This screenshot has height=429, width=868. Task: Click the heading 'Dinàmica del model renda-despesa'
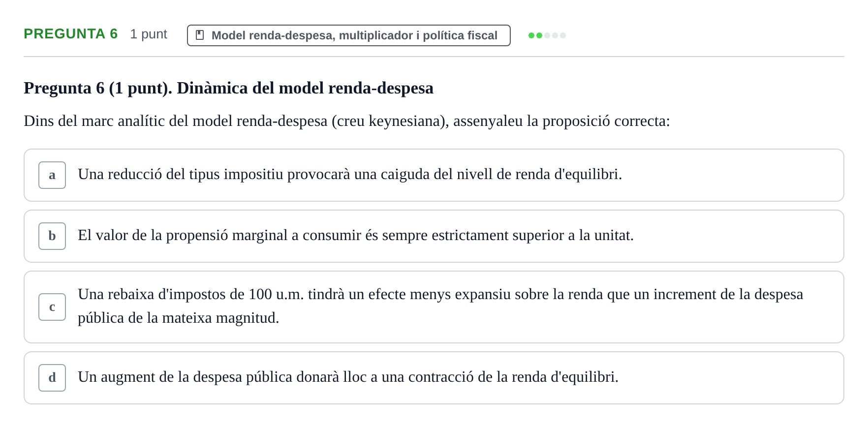(305, 88)
